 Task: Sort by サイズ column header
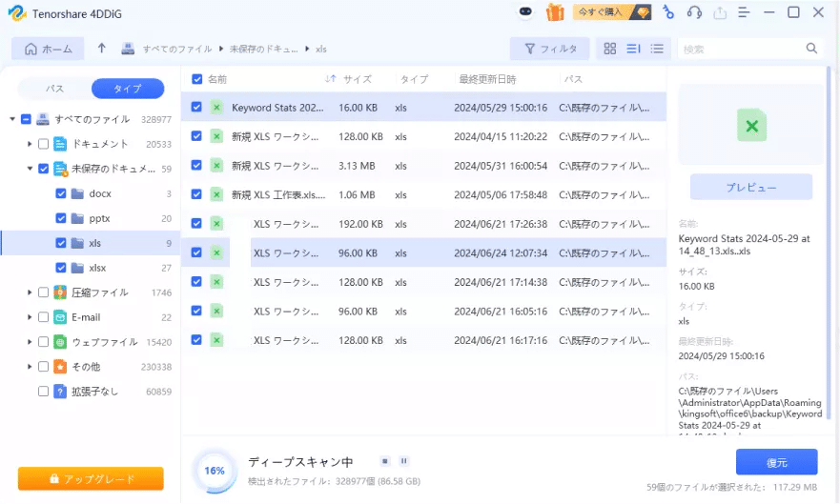tap(357, 79)
